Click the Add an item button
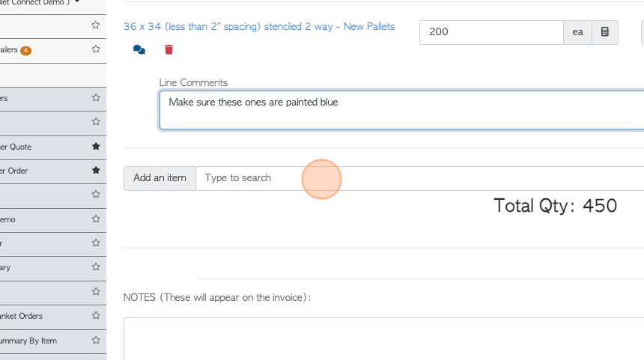The width and height of the screenshot is (644, 360). point(160,178)
